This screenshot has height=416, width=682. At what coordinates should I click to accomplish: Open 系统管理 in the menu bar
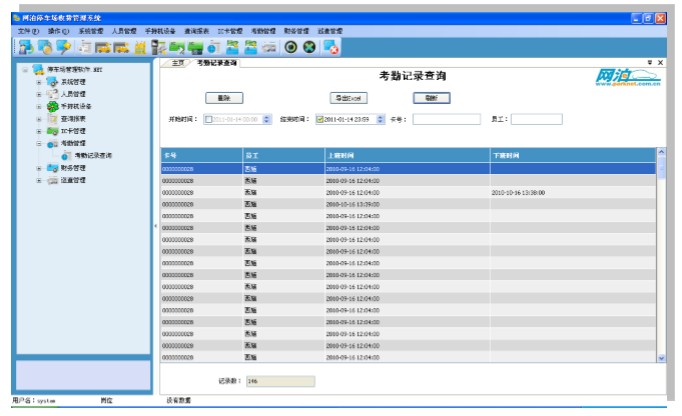point(91,31)
